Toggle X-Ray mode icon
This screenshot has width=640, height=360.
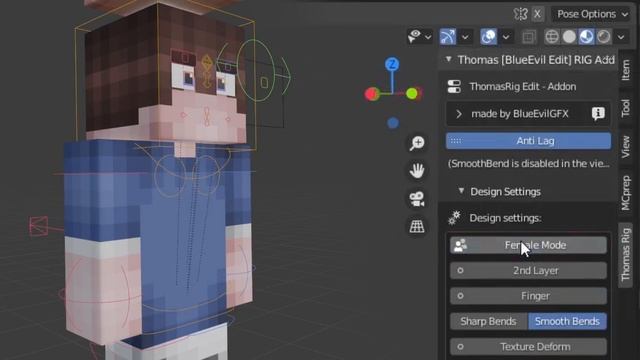point(529,37)
